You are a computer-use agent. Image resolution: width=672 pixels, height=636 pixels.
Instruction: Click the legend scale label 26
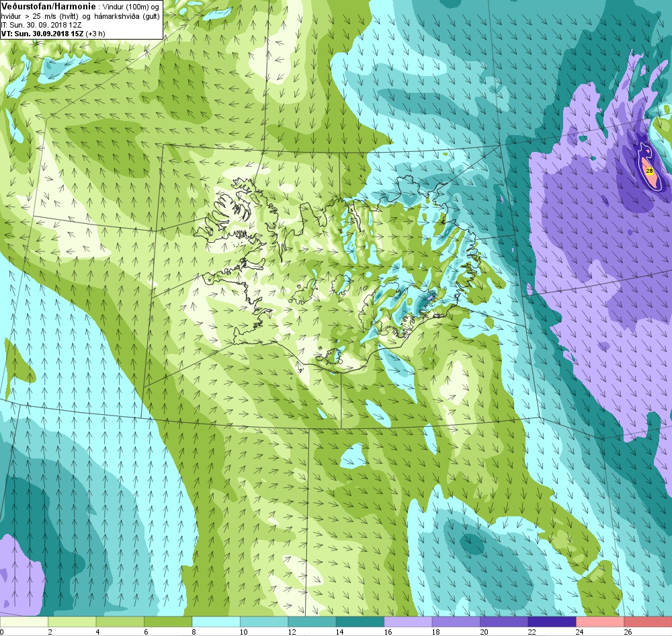point(628,632)
